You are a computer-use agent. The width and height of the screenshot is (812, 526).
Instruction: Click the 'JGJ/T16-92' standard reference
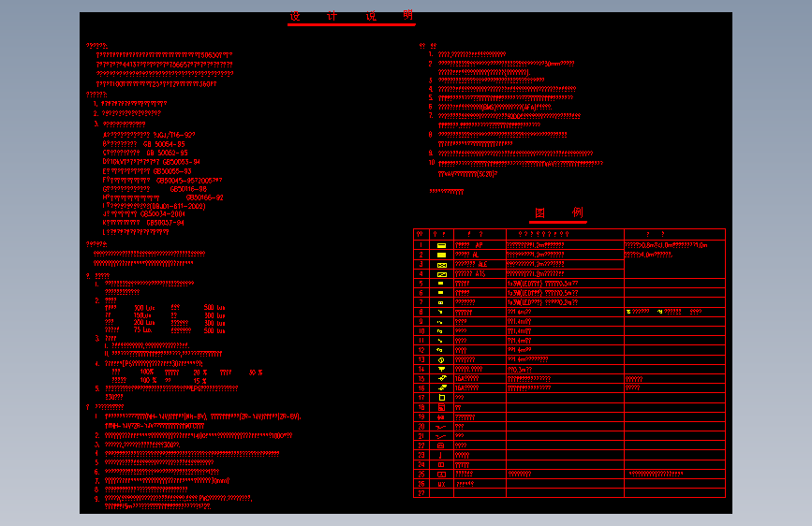pos(174,135)
